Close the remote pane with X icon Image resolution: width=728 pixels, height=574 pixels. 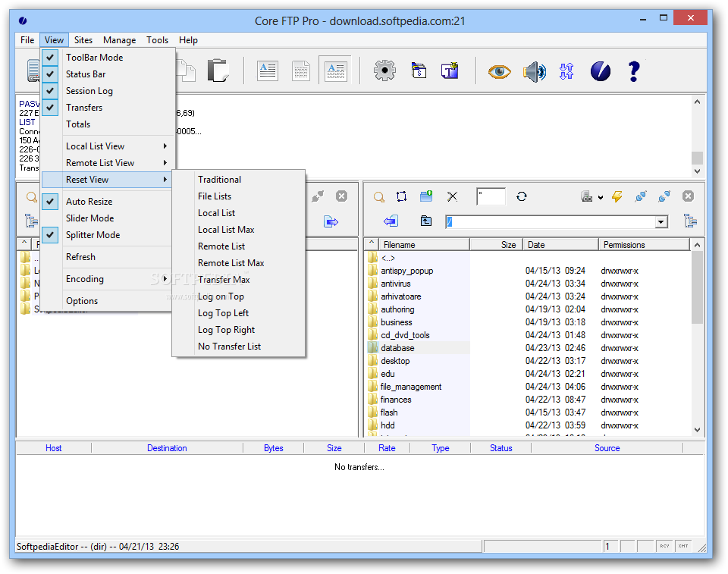[688, 196]
